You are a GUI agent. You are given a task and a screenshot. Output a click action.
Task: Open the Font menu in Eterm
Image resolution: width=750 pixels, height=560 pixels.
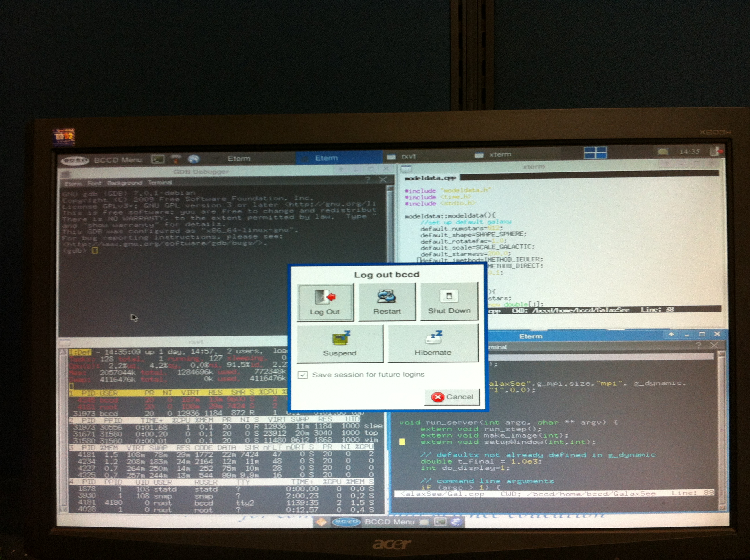coord(94,183)
